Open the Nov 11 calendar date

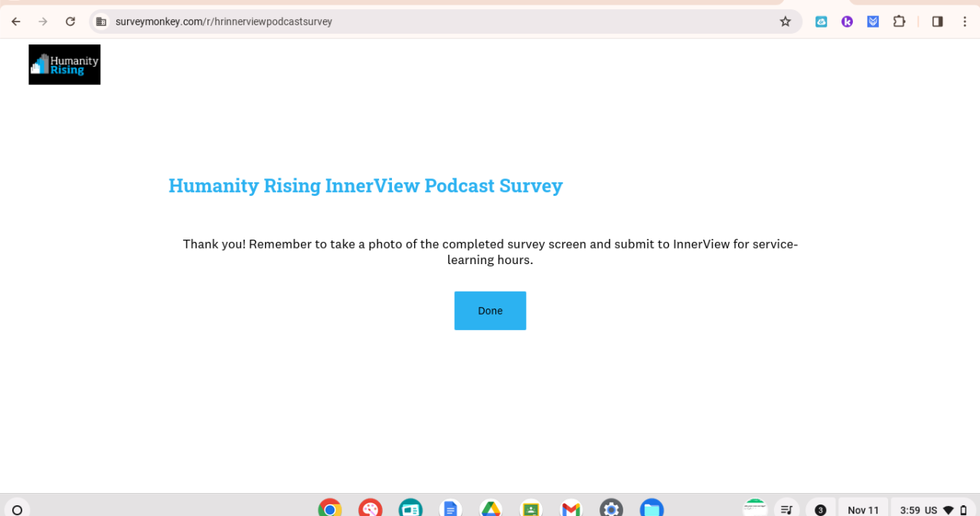pyautogui.click(x=864, y=510)
